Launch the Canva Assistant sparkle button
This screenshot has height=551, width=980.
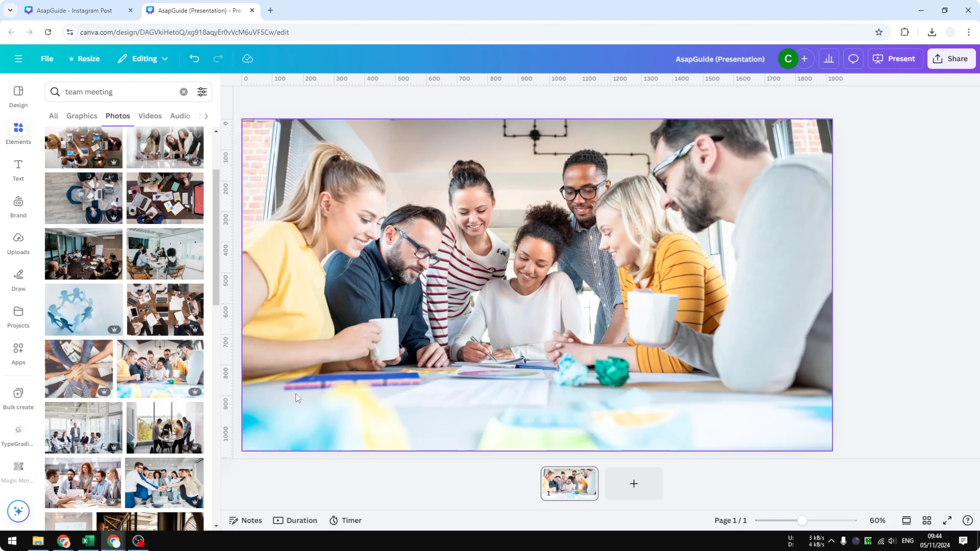(18, 511)
